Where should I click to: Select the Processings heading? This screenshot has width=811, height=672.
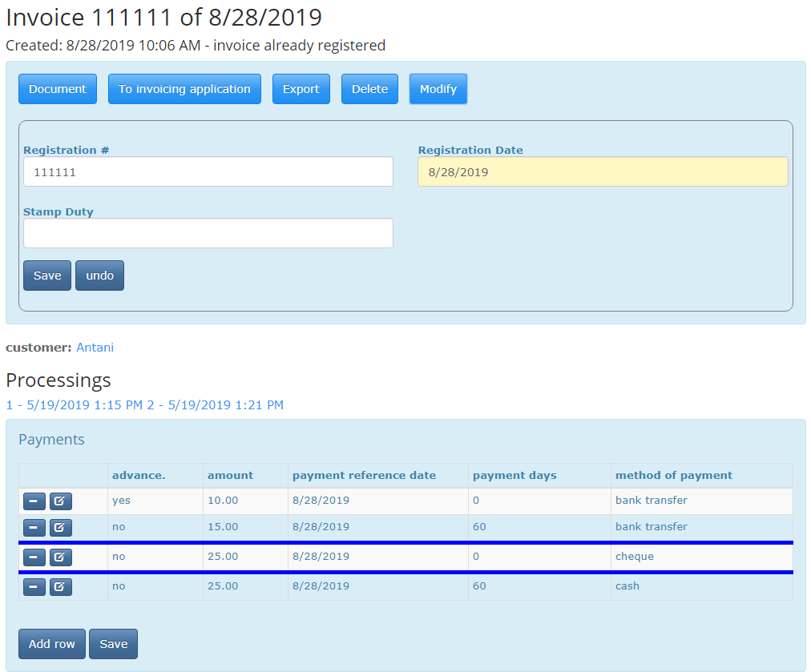[59, 380]
